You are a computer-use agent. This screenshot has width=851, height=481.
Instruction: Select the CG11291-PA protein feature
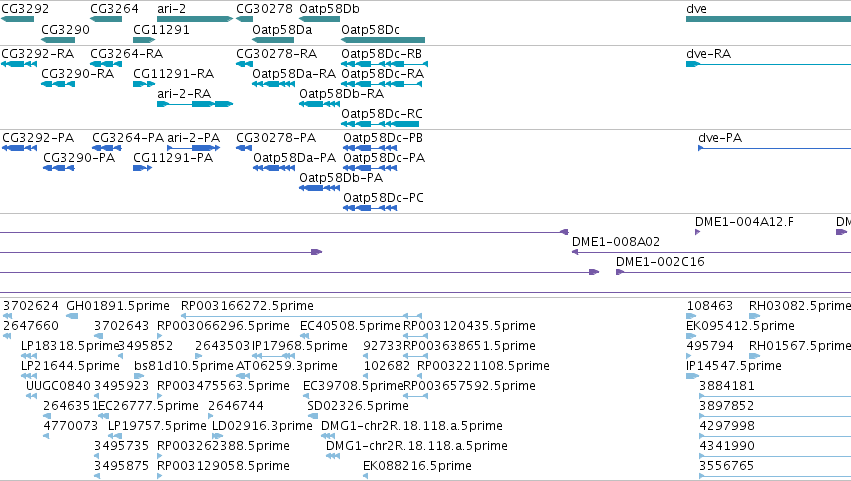point(142,168)
